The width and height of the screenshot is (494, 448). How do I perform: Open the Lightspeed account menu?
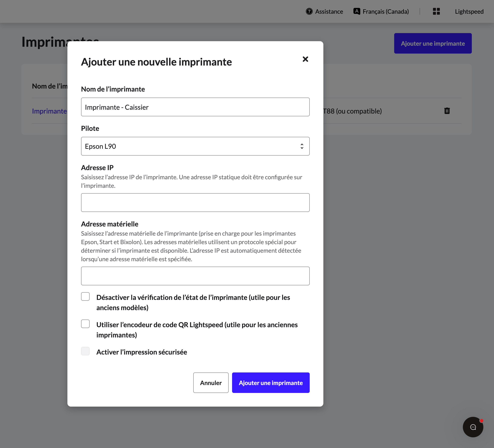coord(469,12)
